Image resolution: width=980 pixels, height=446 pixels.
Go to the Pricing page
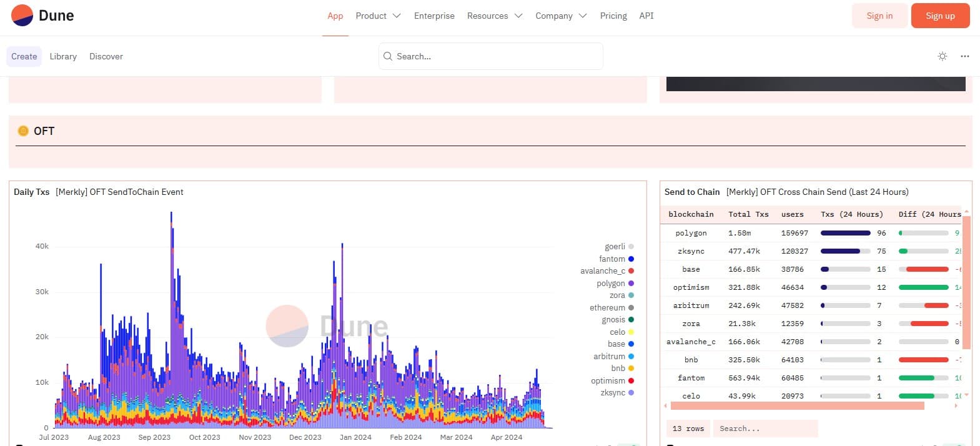point(613,16)
